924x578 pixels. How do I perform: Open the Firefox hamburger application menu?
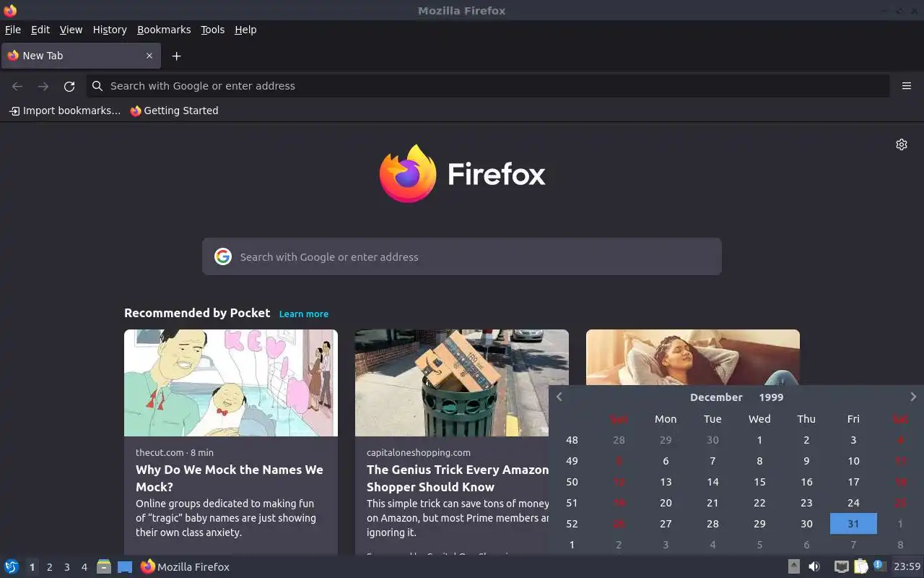(x=907, y=86)
